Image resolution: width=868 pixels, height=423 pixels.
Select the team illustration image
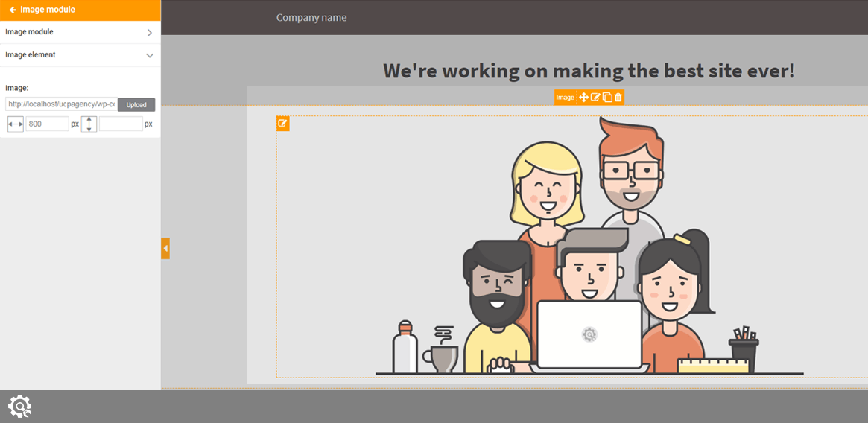click(589, 253)
